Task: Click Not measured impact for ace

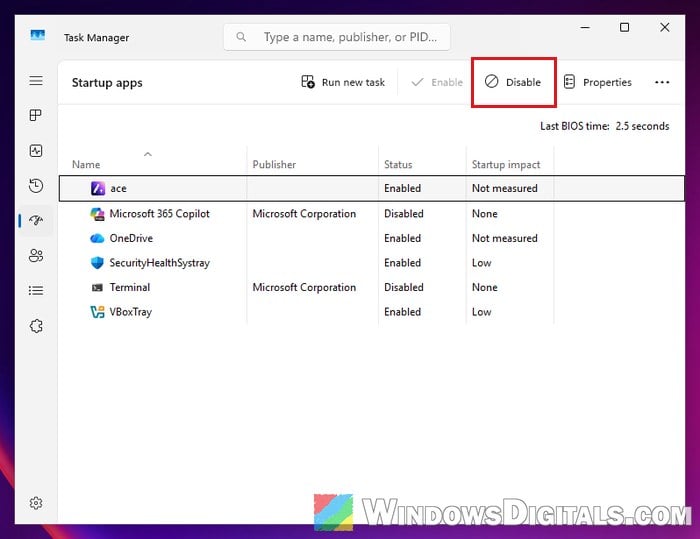Action: pyautogui.click(x=504, y=188)
